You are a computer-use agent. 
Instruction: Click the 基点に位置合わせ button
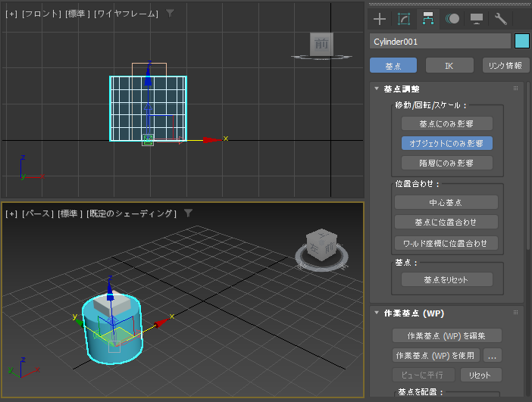[x=446, y=222]
